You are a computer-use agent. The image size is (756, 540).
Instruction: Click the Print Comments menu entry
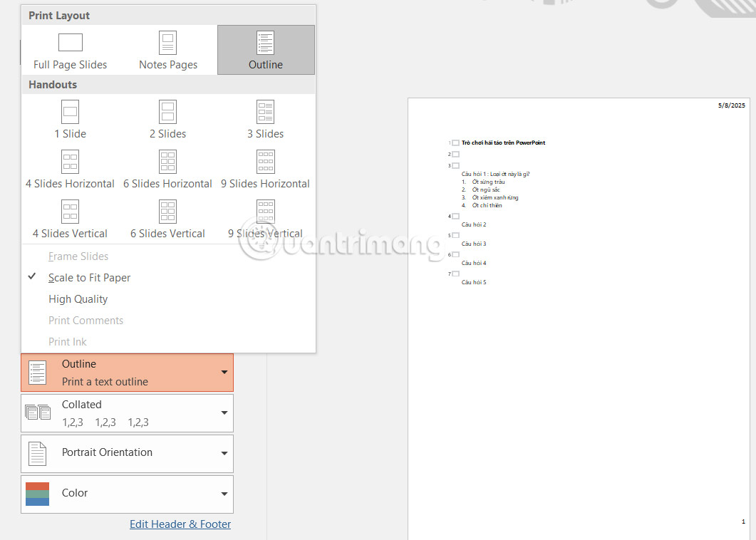pyautogui.click(x=86, y=320)
